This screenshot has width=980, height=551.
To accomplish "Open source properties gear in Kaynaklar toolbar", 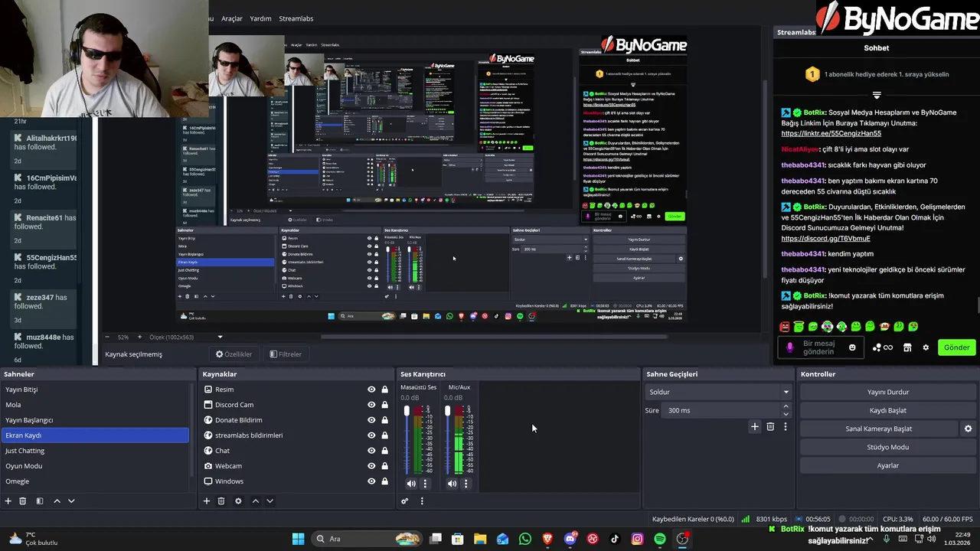I will click(238, 500).
